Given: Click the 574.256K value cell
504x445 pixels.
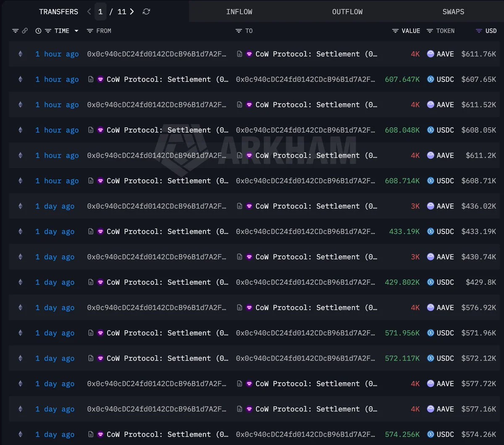Looking at the screenshot, I should (x=402, y=434).
